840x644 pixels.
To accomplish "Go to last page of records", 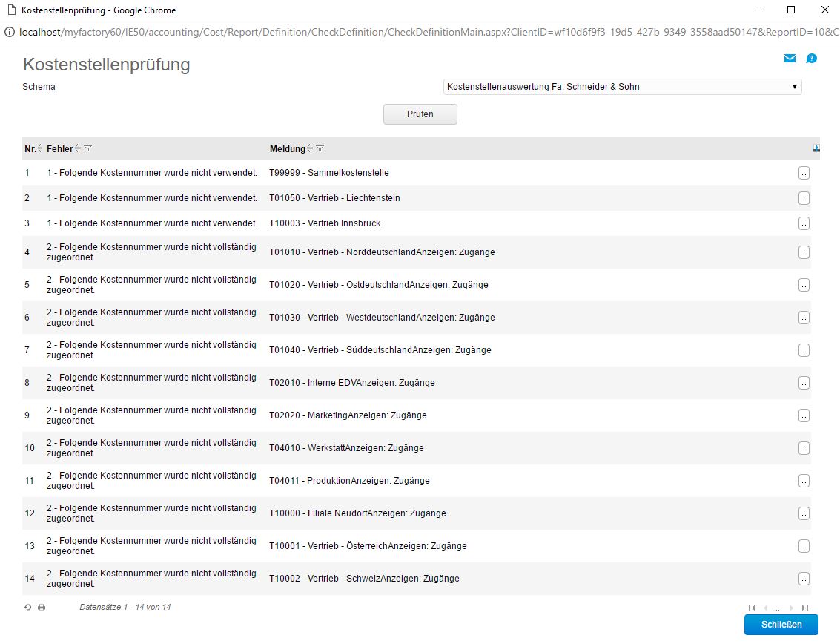I will [804, 608].
